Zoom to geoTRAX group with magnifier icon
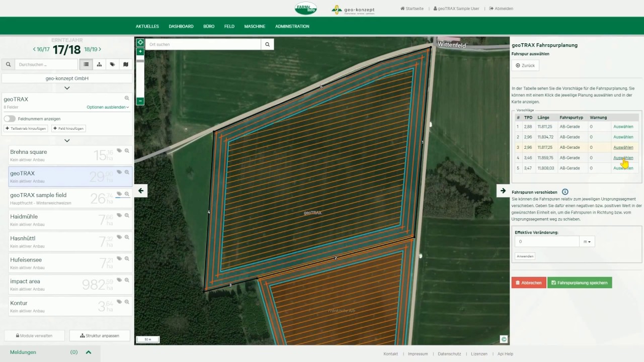The image size is (644, 362). [127, 99]
